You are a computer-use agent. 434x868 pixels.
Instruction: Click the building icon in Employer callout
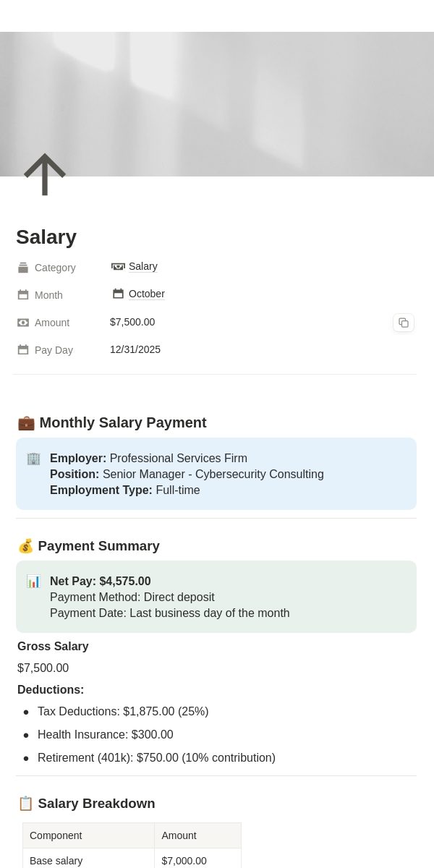(x=33, y=459)
